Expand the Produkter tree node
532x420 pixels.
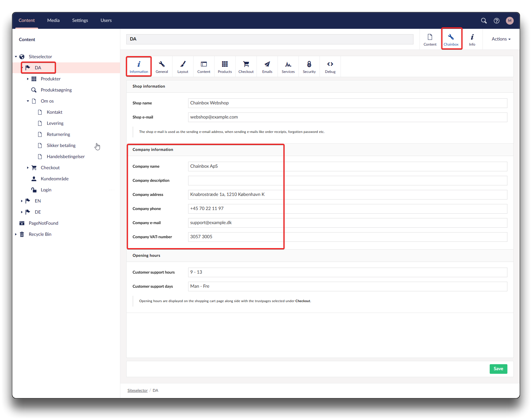(x=28, y=79)
